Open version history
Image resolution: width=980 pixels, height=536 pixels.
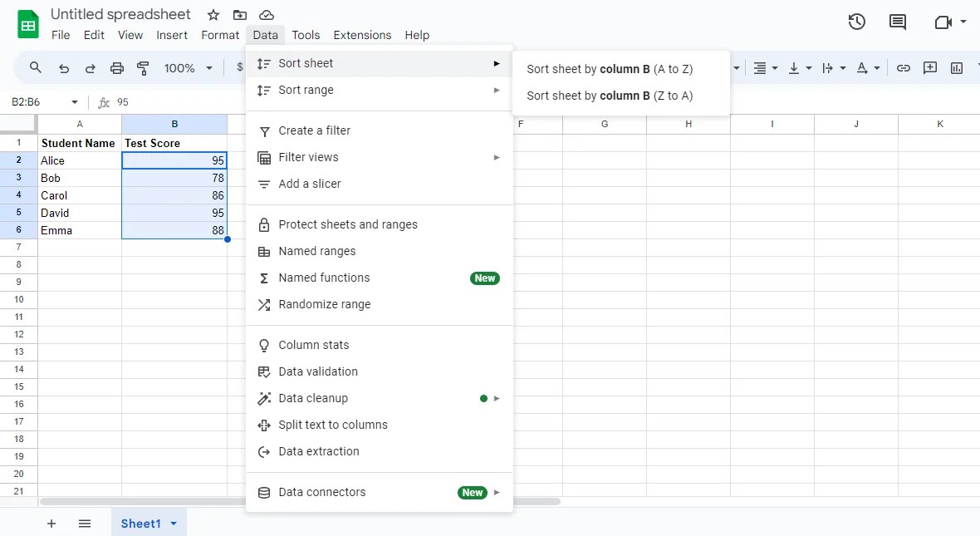(857, 22)
